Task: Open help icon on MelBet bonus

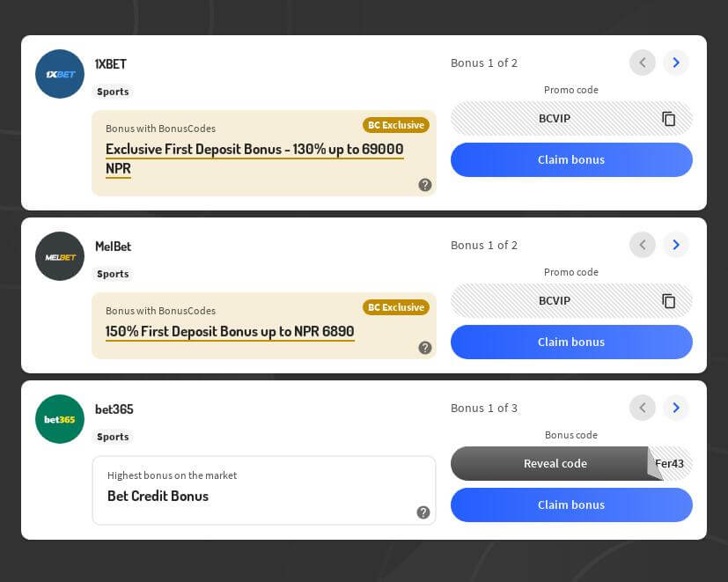Action: 425,348
